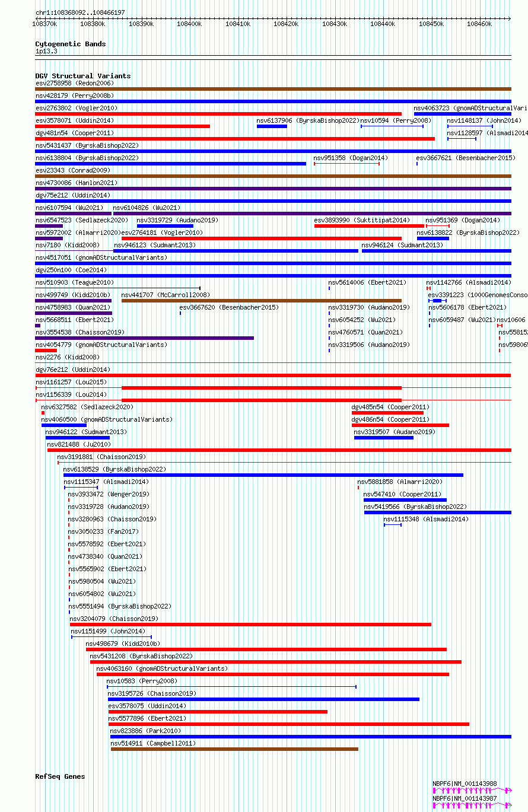Click nsv10594 (Perry2008) variant label
Screen dimensions: 528x812
point(396,120)
